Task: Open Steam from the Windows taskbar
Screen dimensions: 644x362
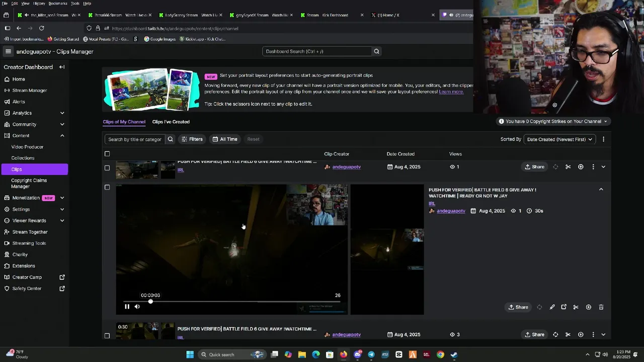Action: [x=454, y=354]
